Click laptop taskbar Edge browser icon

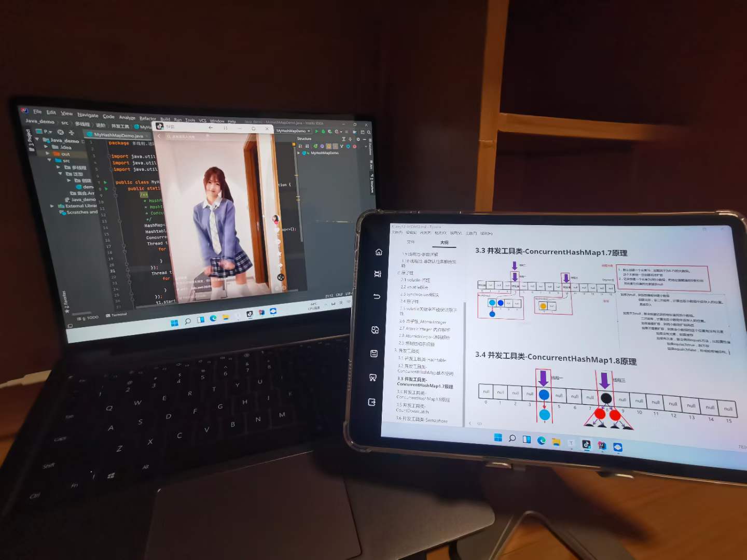pos(213,318)
